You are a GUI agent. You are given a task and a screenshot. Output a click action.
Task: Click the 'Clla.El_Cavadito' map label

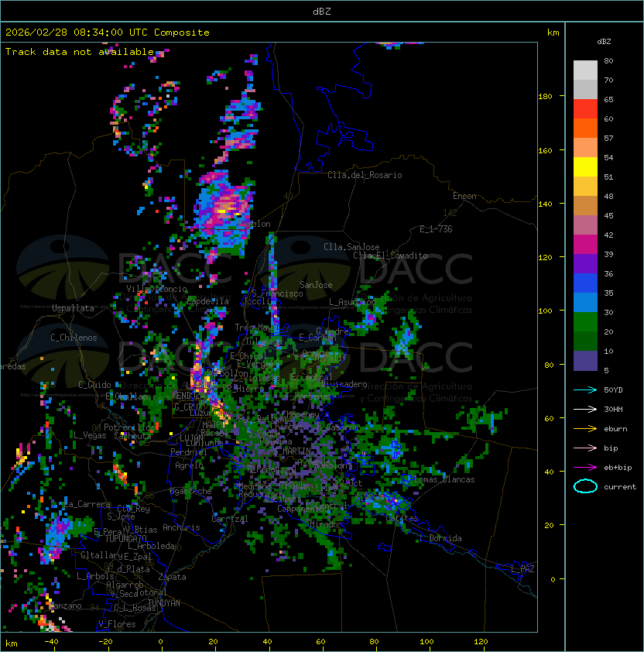(390, 256)
